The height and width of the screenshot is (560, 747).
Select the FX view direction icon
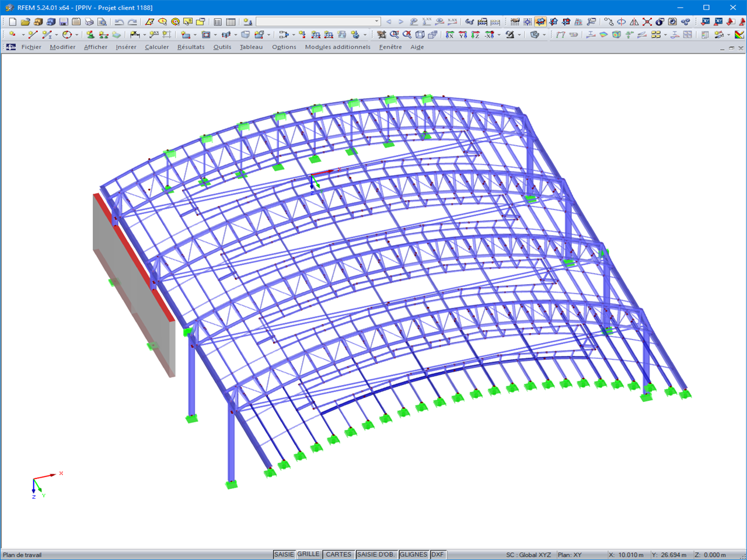(449, 34)
